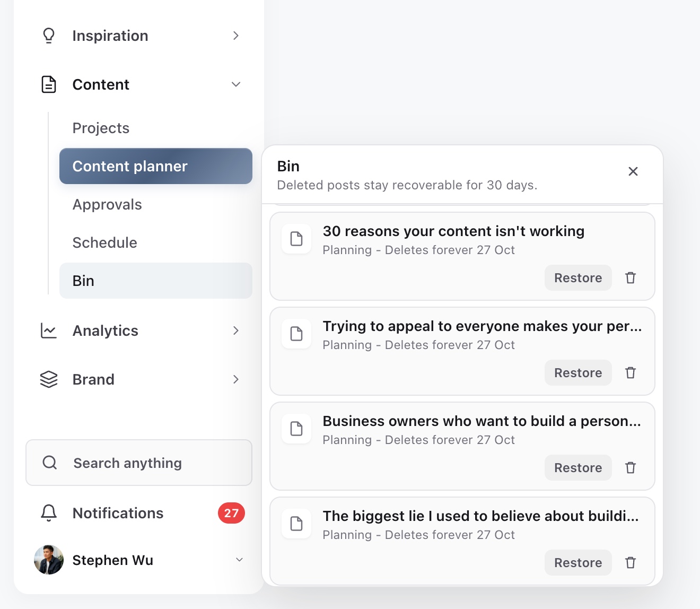
Task: Click the Inspiration lightbulb icon
Action: pos(49,36)
